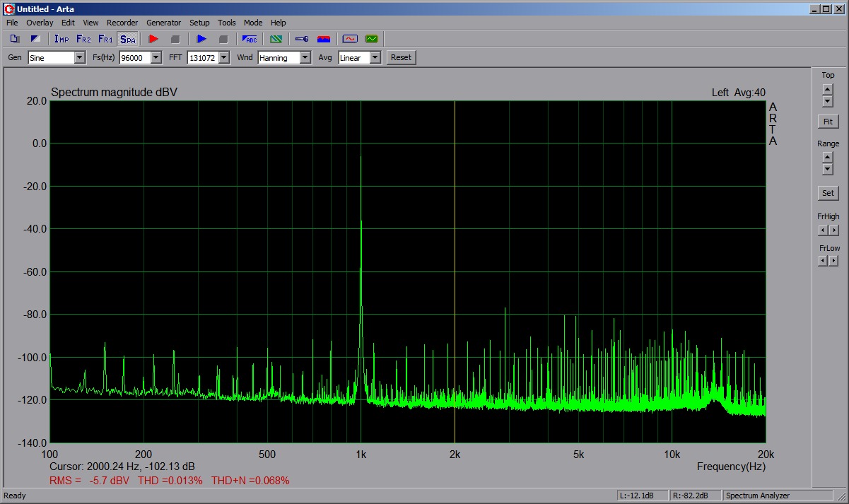Open the Wnd Hanning window dropdown
The height and width of the screenshot is (504, 849).
[305, 58]
